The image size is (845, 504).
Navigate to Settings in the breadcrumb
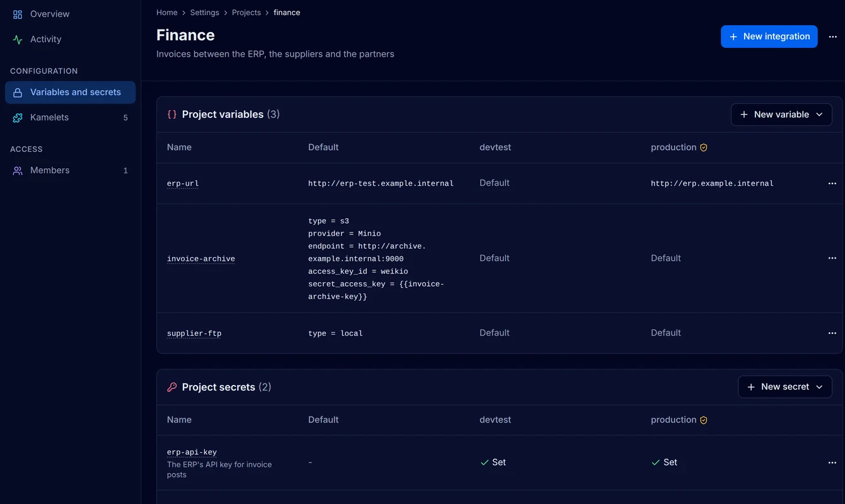(x=205, y=13)
